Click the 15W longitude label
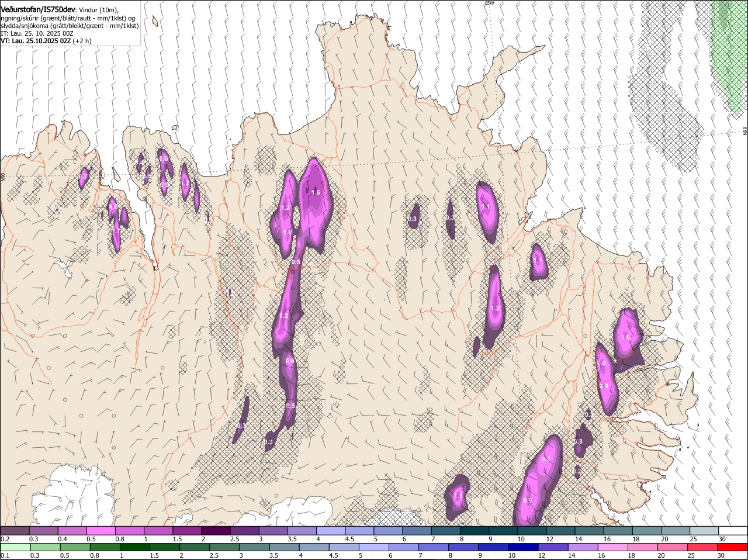Screen dimensions: 748x560 489,4
